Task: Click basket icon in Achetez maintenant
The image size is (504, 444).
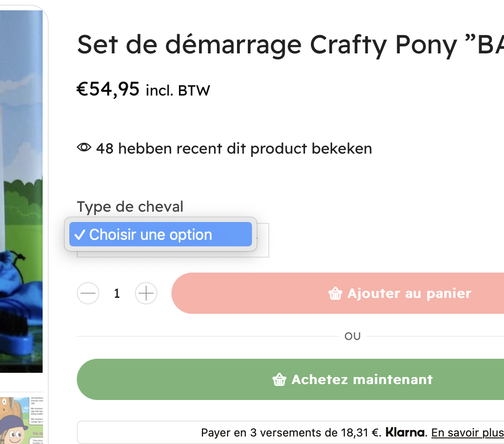Action: pos(279,379)
